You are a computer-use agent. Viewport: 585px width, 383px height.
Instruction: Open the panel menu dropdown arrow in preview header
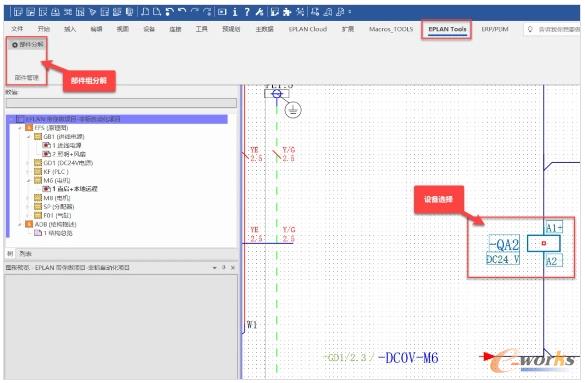pos(215,268)
